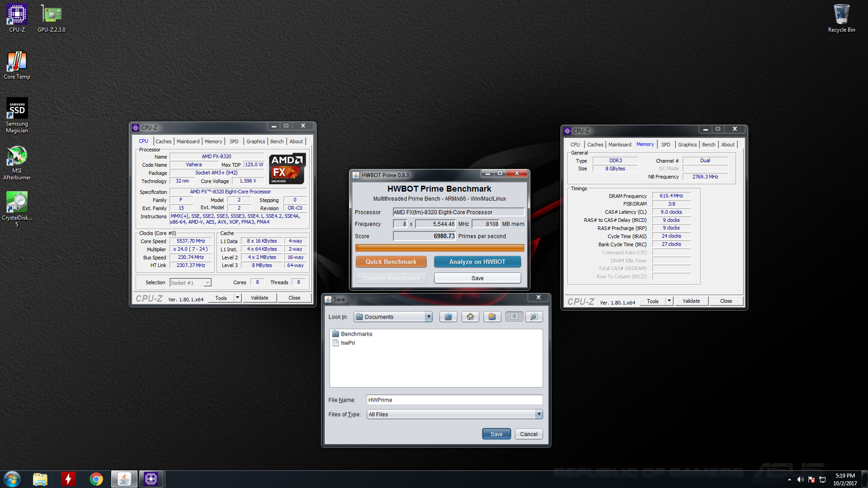The height and width of the screenshot is (488, 868).
Task: Click Validate in left CPU-Z window
Action: tap(259, 298)
